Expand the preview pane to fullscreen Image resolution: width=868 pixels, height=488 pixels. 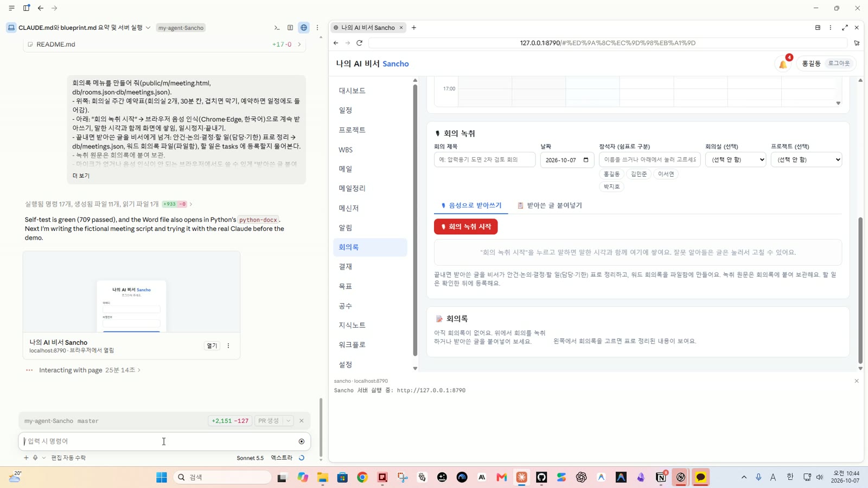pos(845,28)
